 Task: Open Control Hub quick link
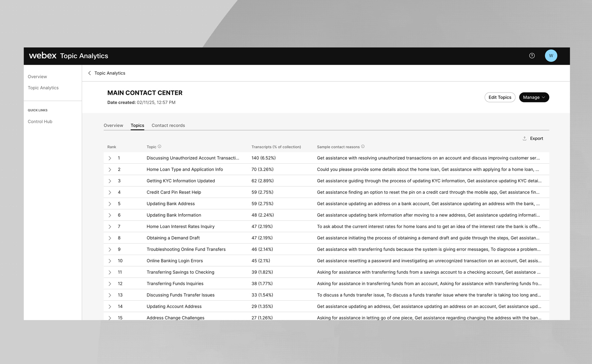click(40, 121)
